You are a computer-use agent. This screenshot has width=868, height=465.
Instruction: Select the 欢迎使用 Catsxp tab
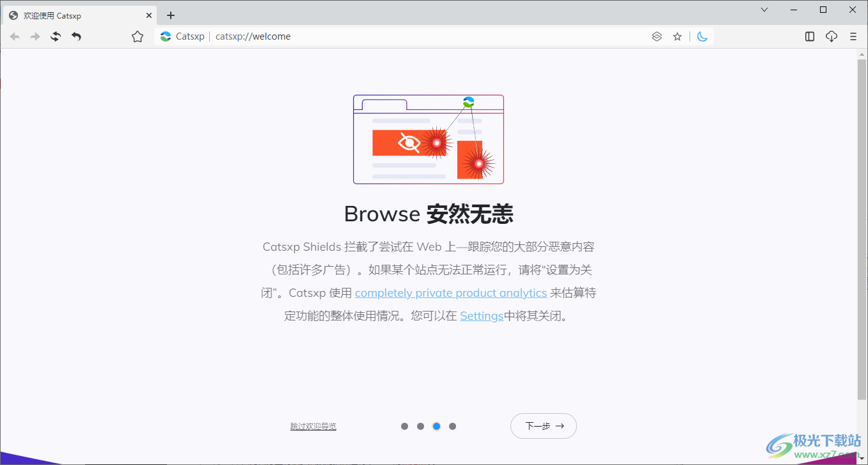[70, 15]
